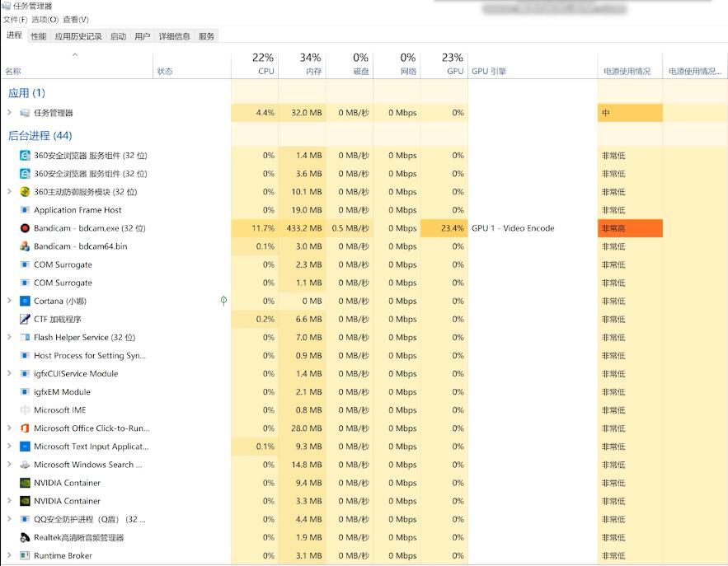Image resolution: width=728 pixels, height=566 pixels.
Task: Expand the Cortana (小娜) process group
Action: (x=9, y=300)
